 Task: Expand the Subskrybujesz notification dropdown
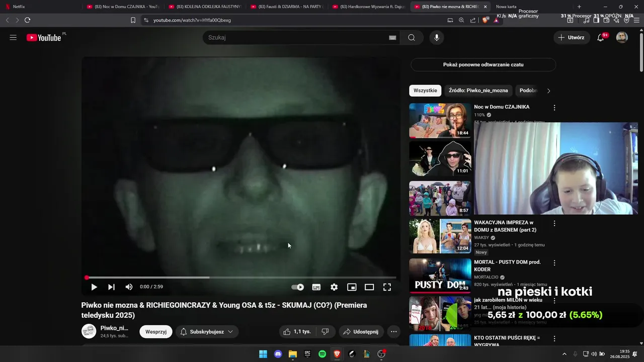click(207, 332)
